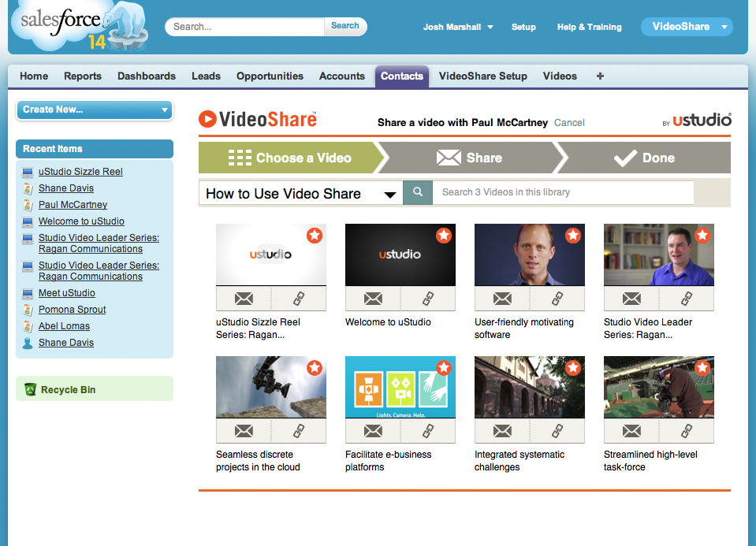This screenshot has height=546, width=756.
Task: Open Abel Lomas recent item
Action: [64, 326]
